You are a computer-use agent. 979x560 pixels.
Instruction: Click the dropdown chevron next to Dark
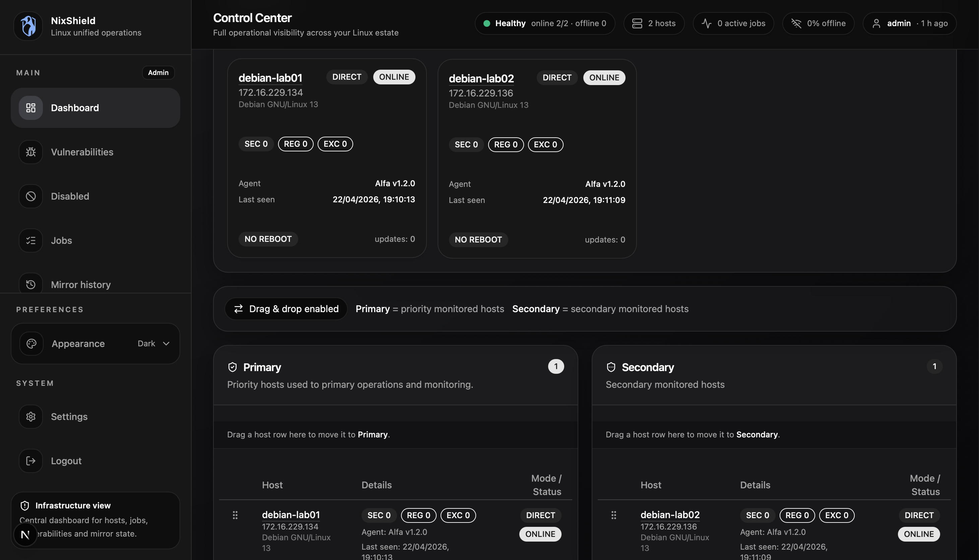(166, 343)
